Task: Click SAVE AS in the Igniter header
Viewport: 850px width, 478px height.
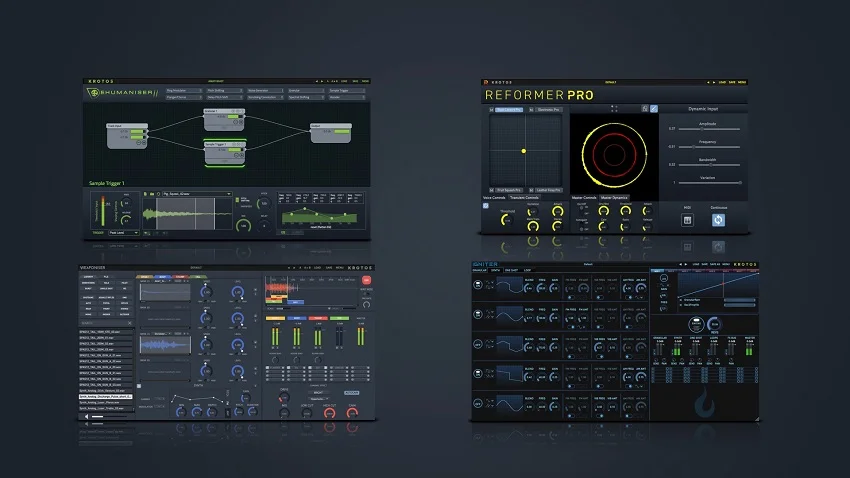Action: [x=715, y=264]
